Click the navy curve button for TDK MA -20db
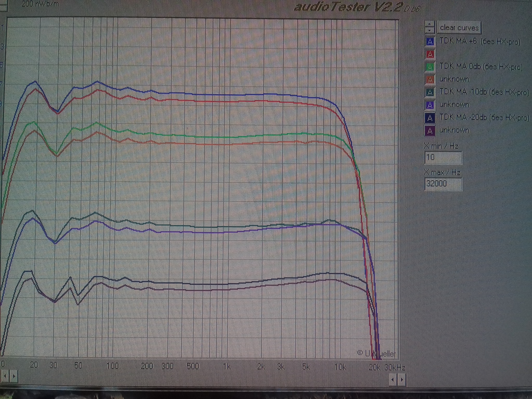 click(430, 118)
